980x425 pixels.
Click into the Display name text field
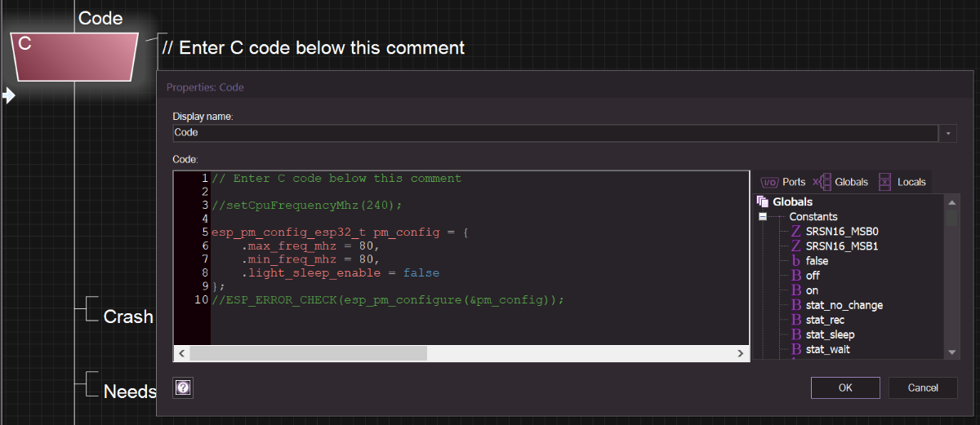pos(554,132)
